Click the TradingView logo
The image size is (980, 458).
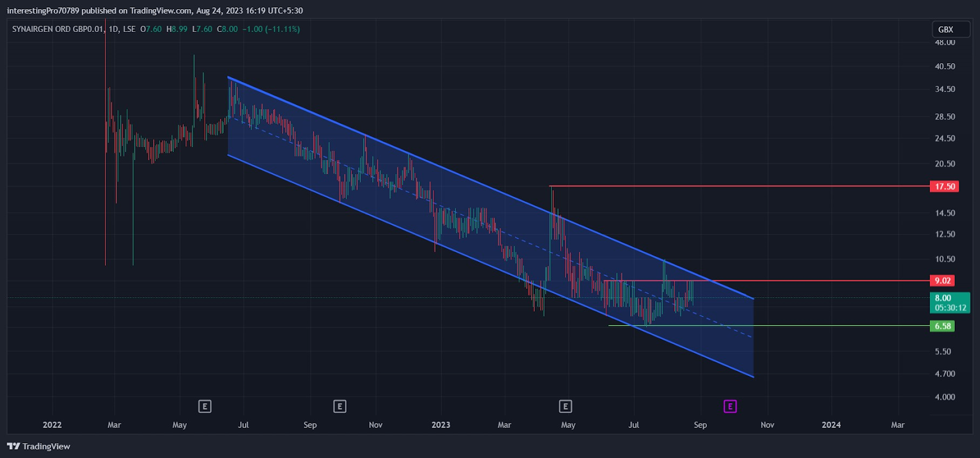39,446
